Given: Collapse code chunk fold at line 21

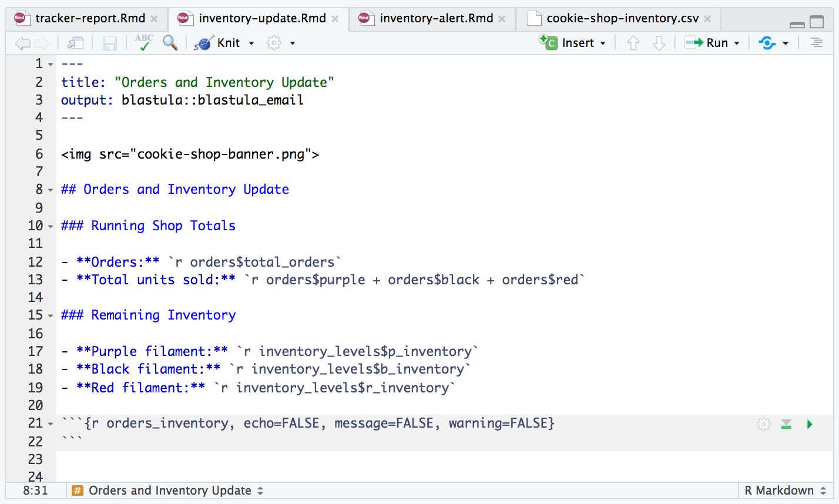Looking at the screenshot, I should coord(51,424).
